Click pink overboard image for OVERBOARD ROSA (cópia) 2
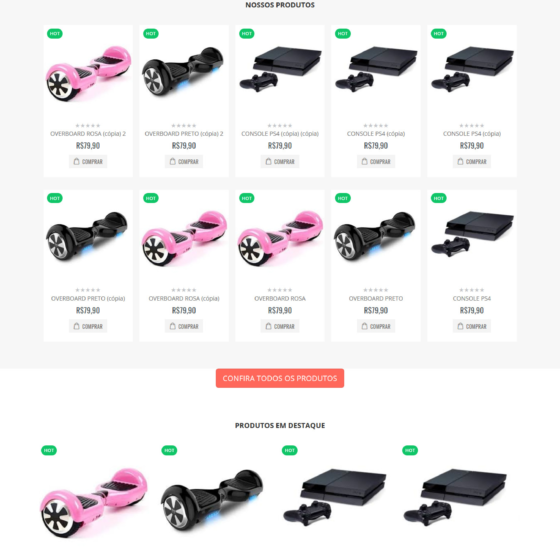The width and height of the screenshot is (560, 560). 88,73
